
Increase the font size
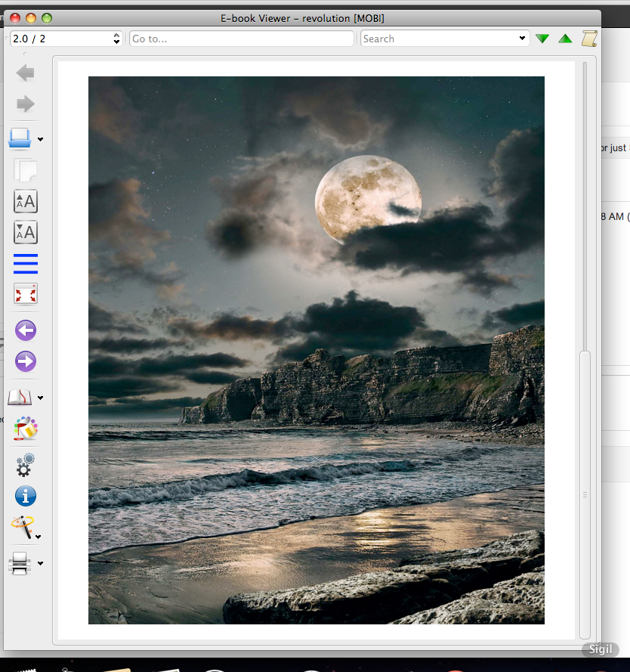(25, 201)
